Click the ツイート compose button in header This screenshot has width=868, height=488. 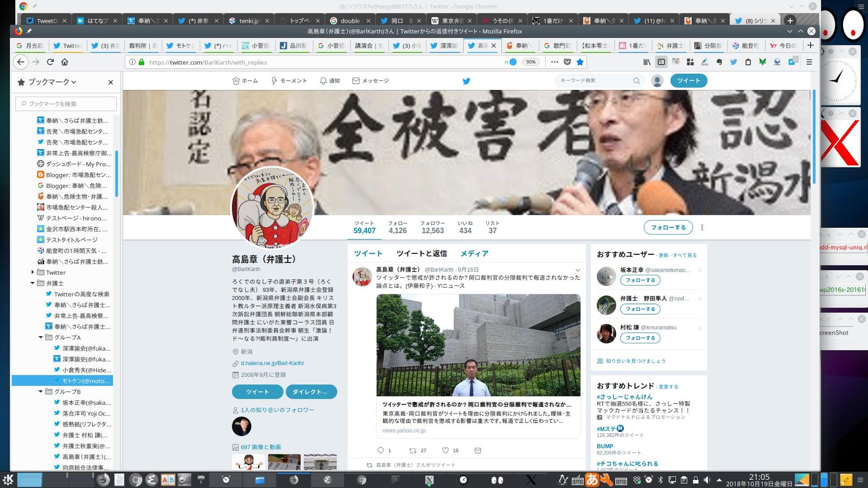tap(688, 81)
